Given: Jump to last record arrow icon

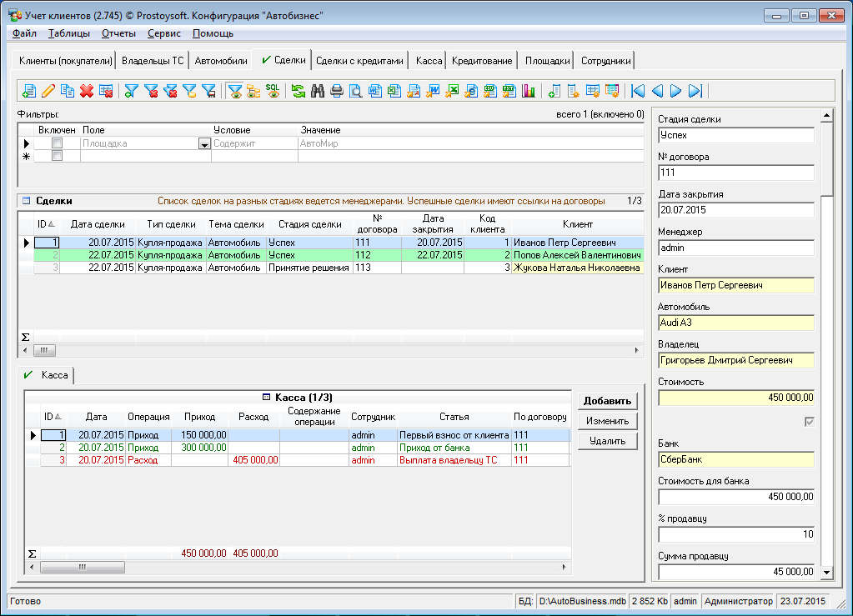Looking at the screenshot, I should [695, 91].
